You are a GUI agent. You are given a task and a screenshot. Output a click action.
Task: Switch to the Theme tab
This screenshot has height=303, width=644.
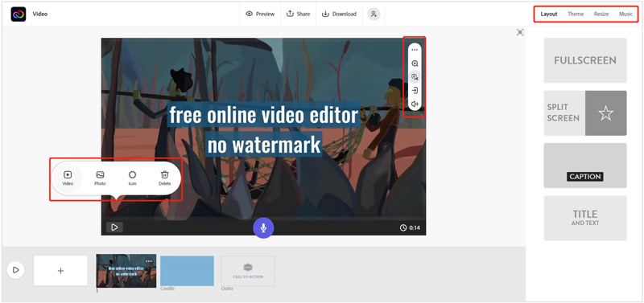point(576,14)
